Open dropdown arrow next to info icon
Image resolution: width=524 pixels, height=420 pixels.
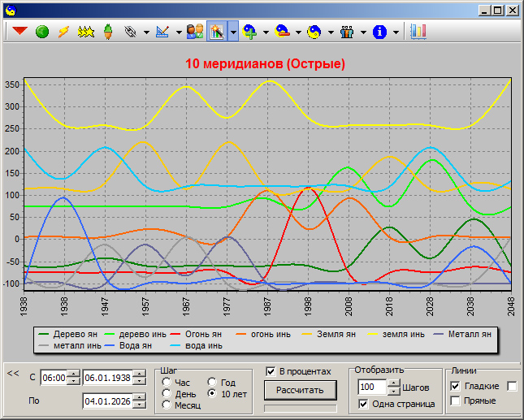(396, 32)
